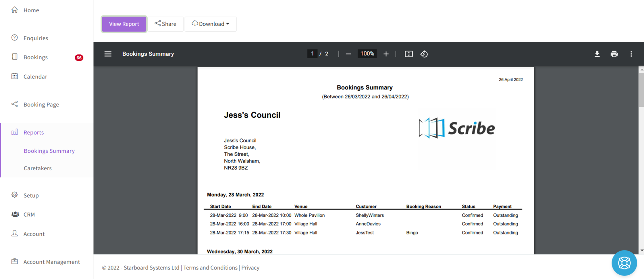Click the Privacy footer link
This screenshot has height=279, width=644.
(250, 267)
